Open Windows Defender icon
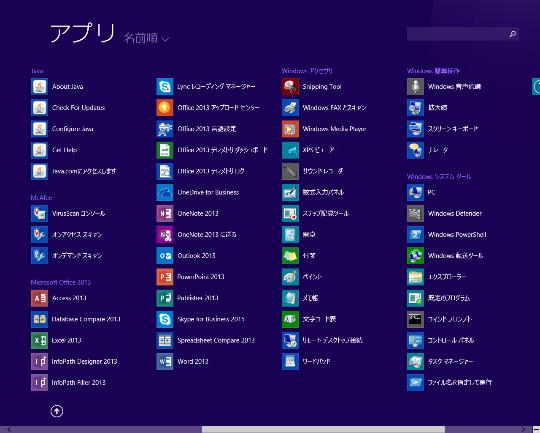 [x=415, y=213]
